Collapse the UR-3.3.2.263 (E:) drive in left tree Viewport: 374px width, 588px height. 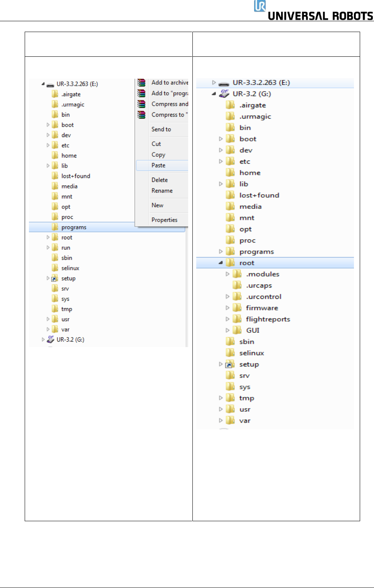click(43, 84)
